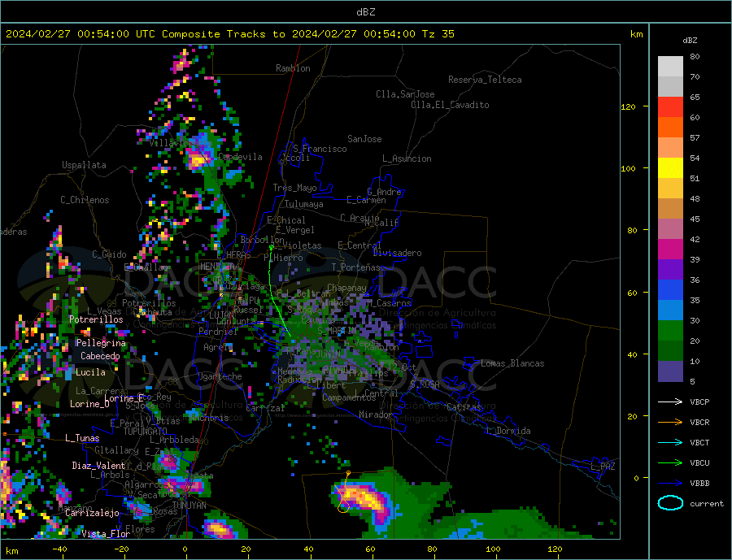Select the white swatch between 80 and 70 dBZ
This screenshot has height=560, width=732.
tap(670, 67)
